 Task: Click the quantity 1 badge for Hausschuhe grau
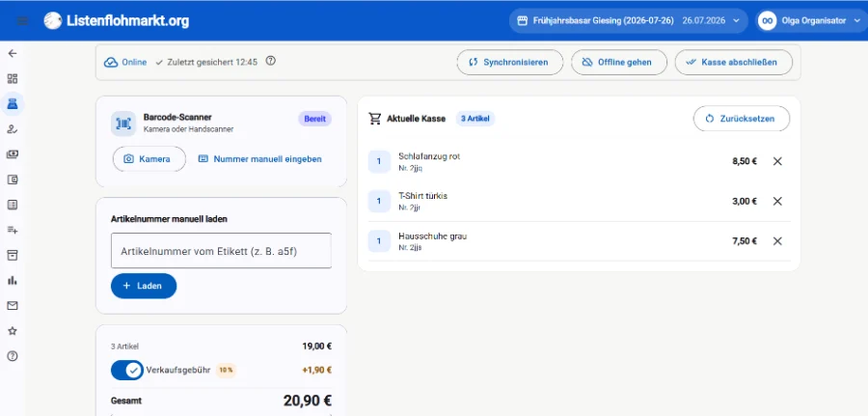tap(379, 241)
